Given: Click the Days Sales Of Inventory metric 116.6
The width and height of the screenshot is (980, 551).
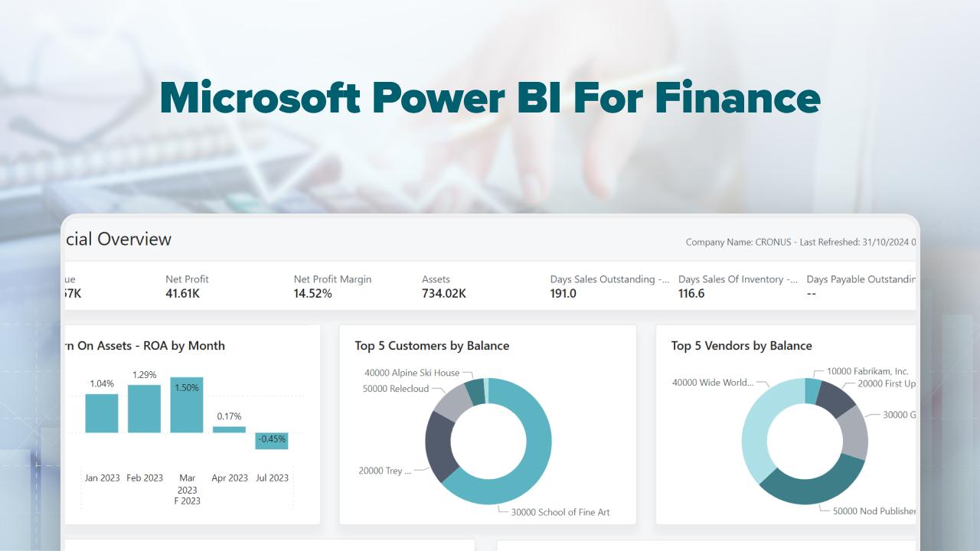Looking at the screenshot, I should (x=691, y=293).
